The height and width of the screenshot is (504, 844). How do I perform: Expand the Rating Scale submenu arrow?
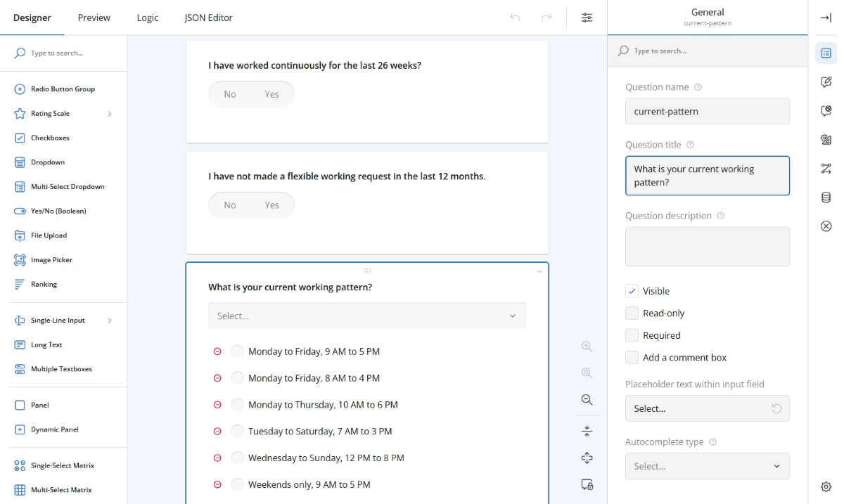click(110, 114)
